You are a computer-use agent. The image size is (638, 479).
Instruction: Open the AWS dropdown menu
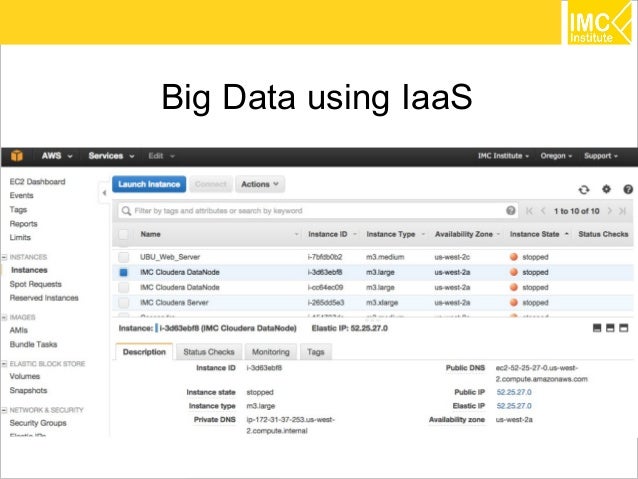click(57, 156)
